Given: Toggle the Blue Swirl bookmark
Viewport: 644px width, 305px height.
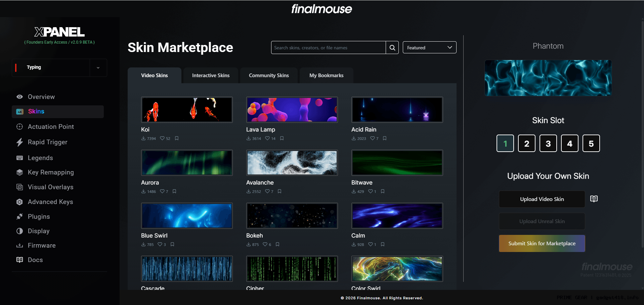Looking at the screenshot, I should pyautogui.click(x=172, y=244).
